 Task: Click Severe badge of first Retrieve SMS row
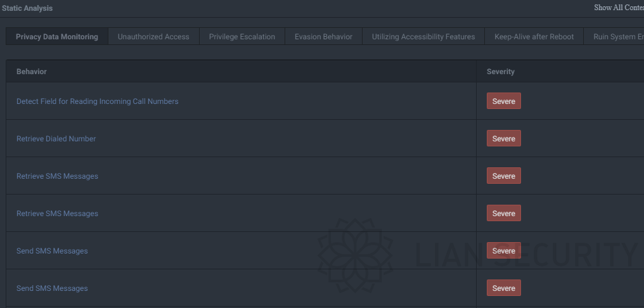tap(504, 176)
